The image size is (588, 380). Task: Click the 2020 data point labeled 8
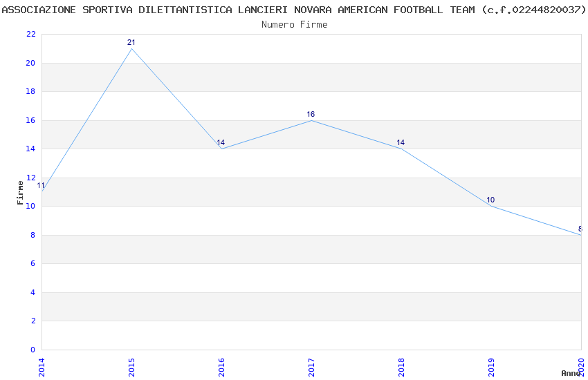click(580, 235)
